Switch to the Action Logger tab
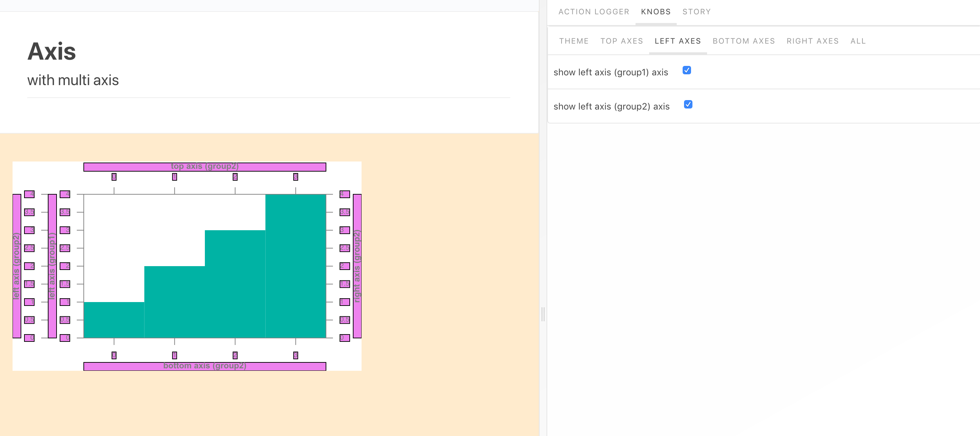This screenshot has height=436, width=980. click(593, 12)
